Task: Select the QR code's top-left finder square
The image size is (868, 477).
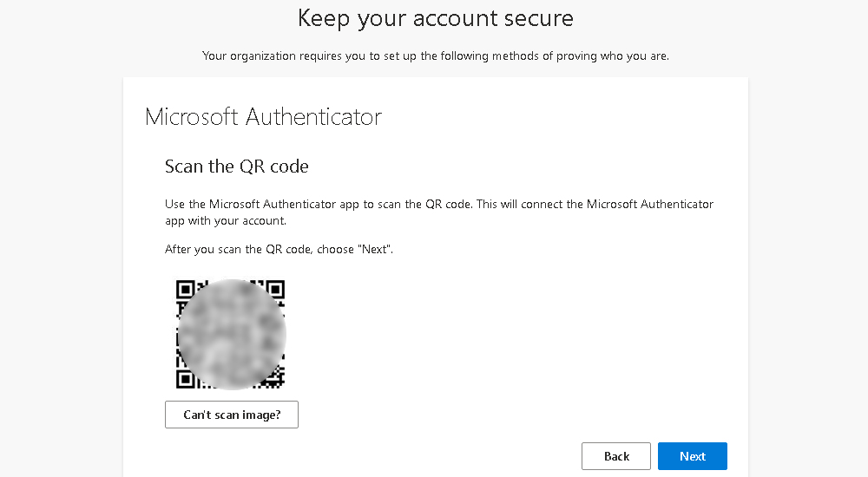Action: pos(185,289)
